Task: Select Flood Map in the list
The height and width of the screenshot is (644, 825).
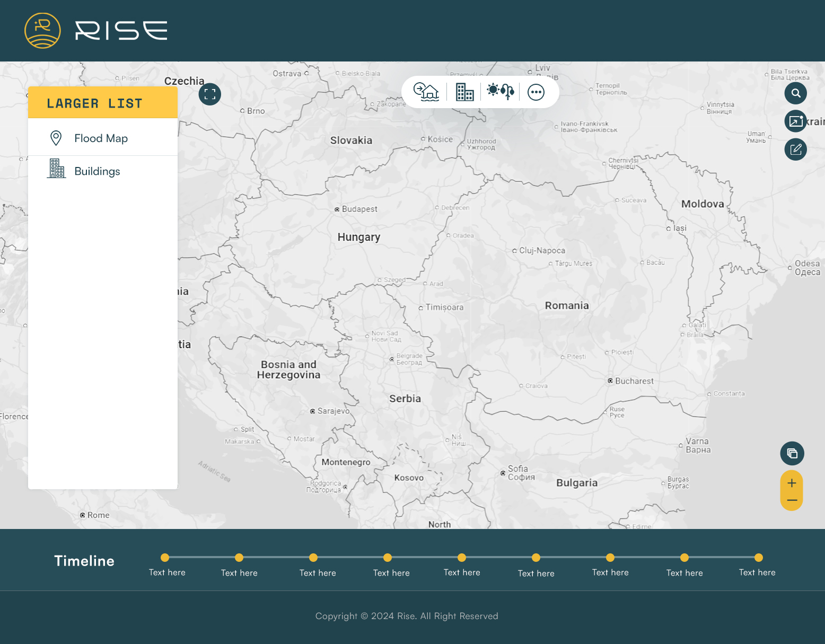Action: [101, 138]
